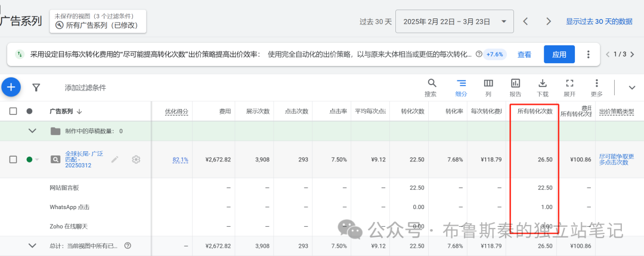Click the 出价策略类型 column header
644x256 pixels.
click(617, 111)
